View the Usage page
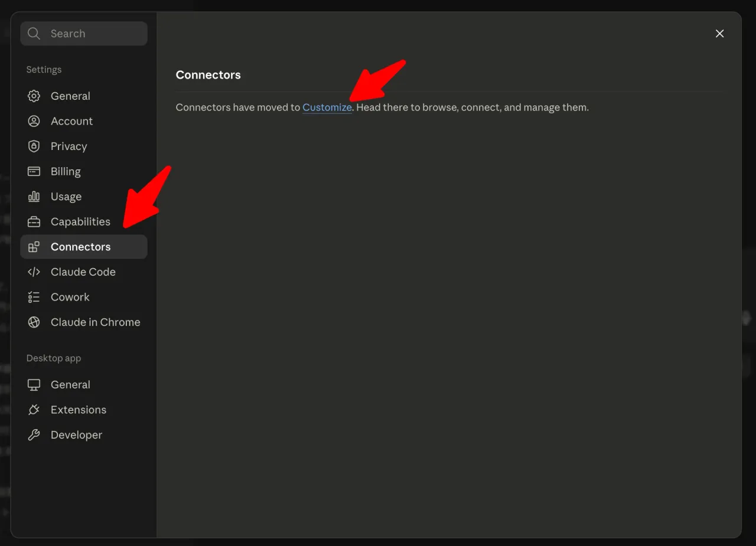This screenshot has width=756, height=546. (x=84, y=197)
